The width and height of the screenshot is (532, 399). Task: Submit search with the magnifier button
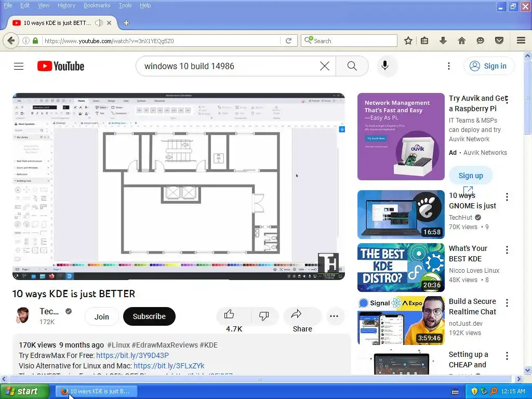click(352, 66)
